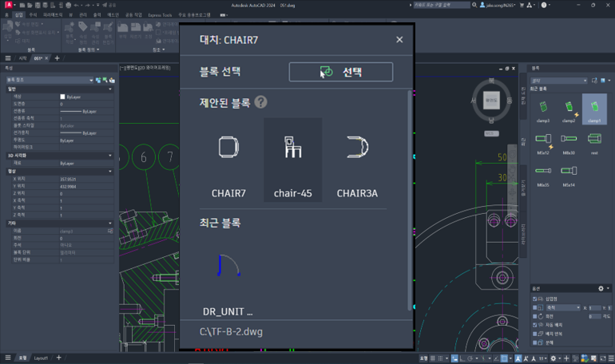Screen dimensions: 615x364
Task: Switch to the 시작 file tab
Action: (22, 58)
